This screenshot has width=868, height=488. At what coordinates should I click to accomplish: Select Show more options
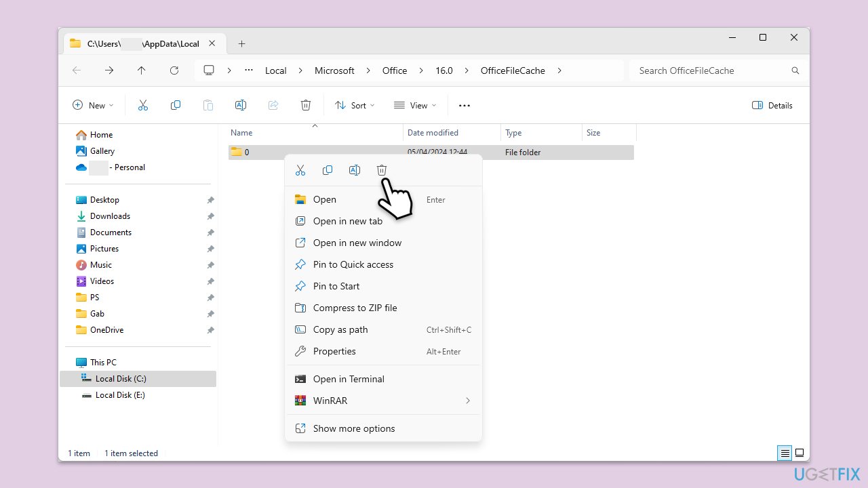pos(383,428)
